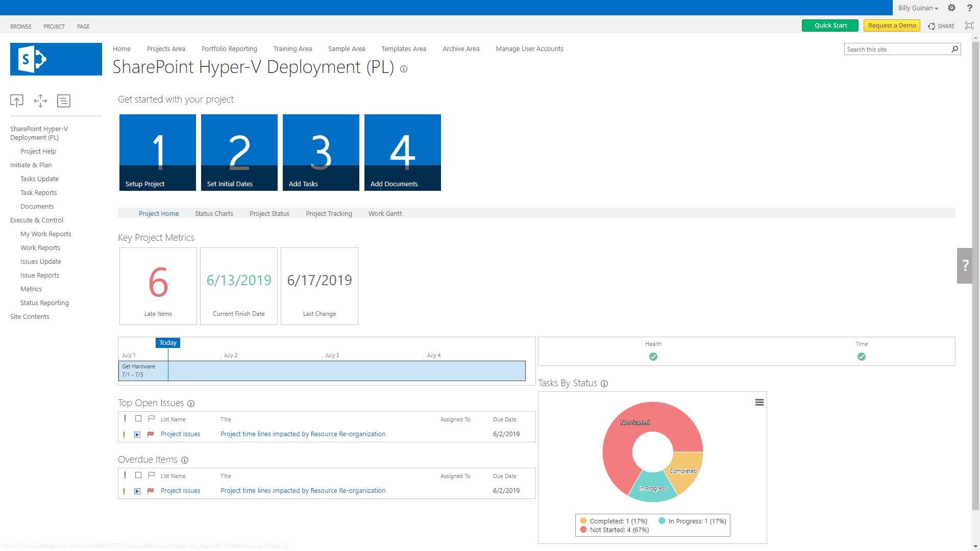Click in the Search this site field
The image size is (980, 551).
(x=897, y=49)
